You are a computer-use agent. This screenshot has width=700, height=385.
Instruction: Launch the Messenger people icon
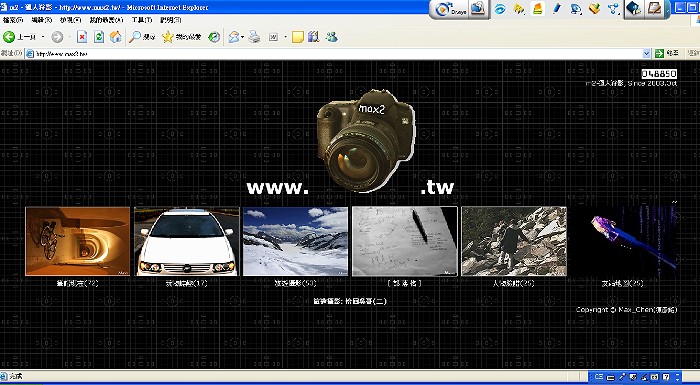331,37
